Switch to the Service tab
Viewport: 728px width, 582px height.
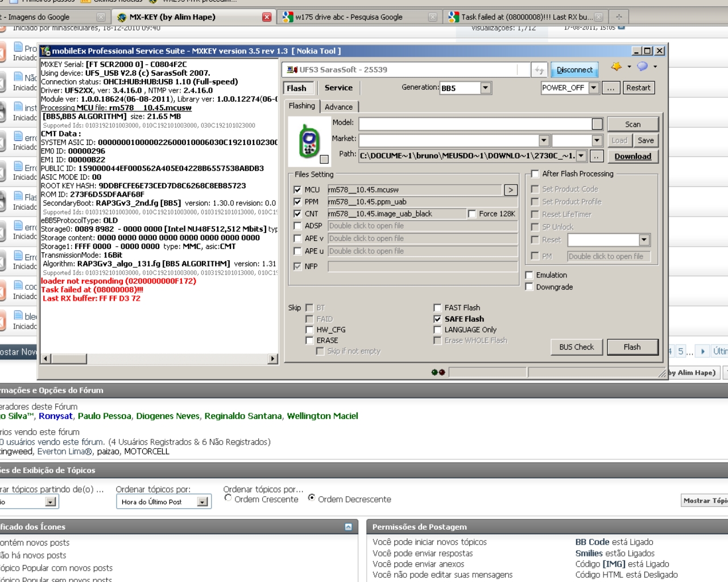tap(338, 88)
